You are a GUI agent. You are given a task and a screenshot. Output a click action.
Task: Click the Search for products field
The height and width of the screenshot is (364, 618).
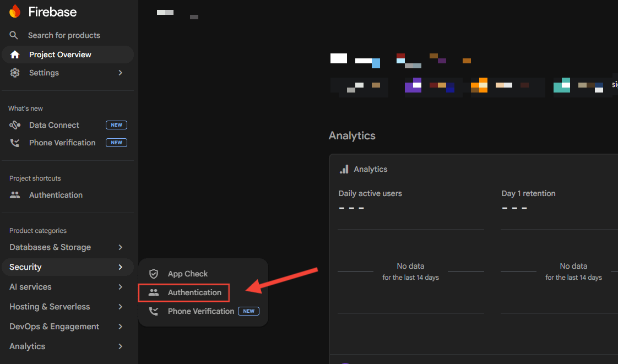pos(64,35)
